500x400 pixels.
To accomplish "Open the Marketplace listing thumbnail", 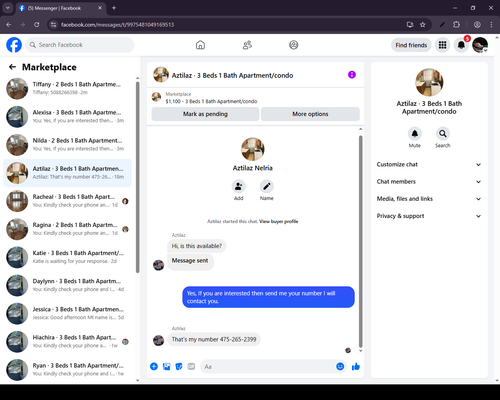I will [156, 97].
